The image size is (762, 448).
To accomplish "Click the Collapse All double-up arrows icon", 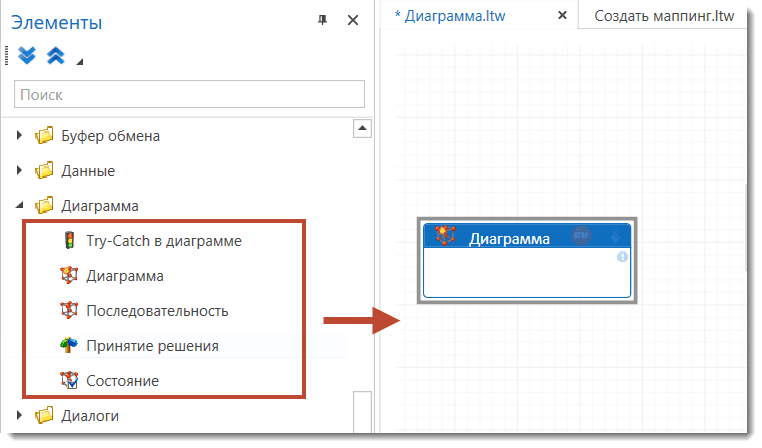I will click(x=56, y=56).
